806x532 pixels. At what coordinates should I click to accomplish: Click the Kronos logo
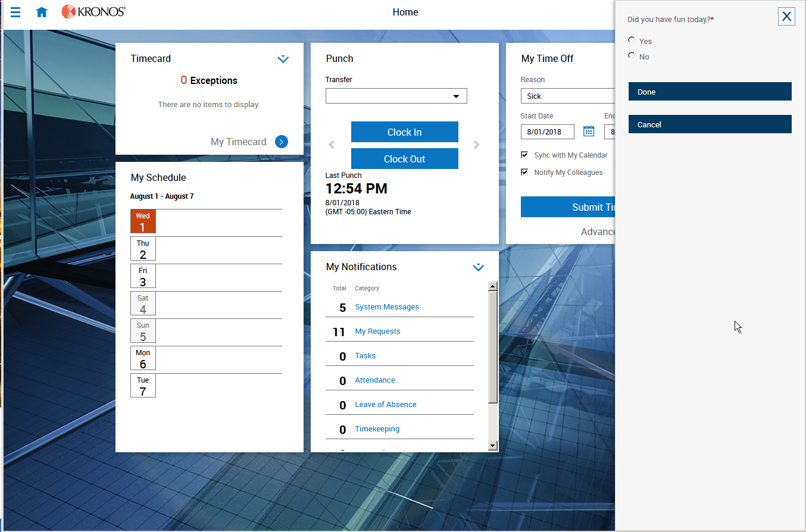coord(93,11)
